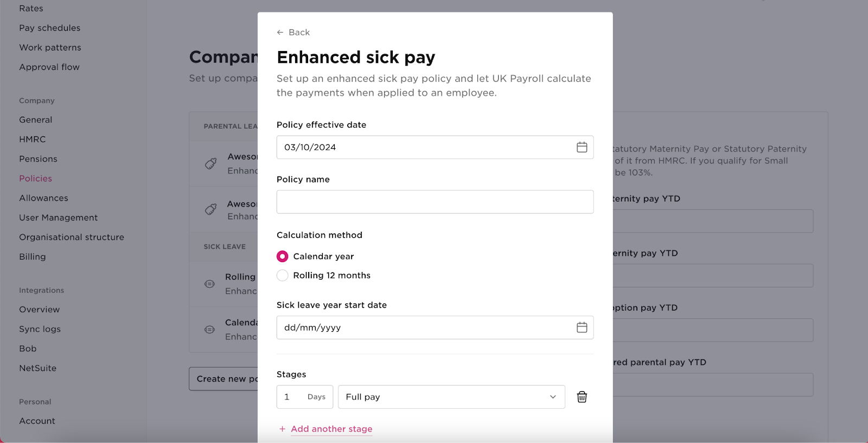
Task: Open the Full pay stage dropdown
Action: [x=451, y=397]
